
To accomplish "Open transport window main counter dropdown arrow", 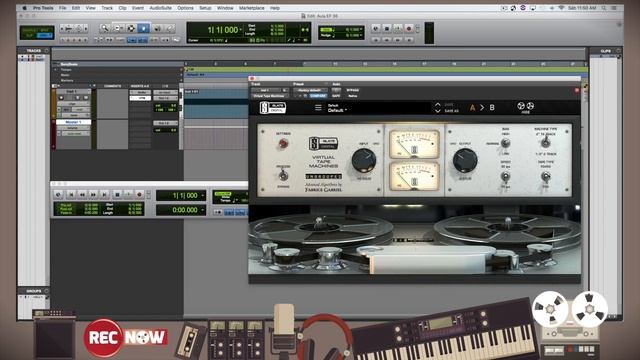I will (202, 196).
